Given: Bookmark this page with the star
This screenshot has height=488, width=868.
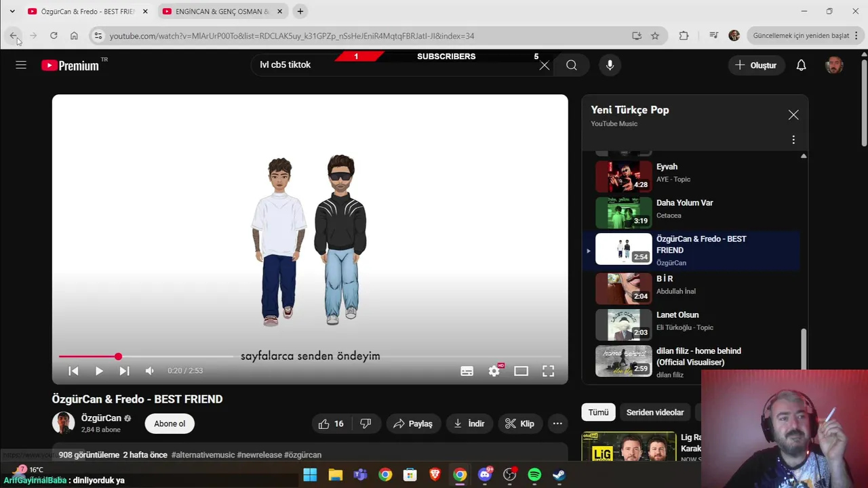Looking at the screenshot, I should 655,36.
